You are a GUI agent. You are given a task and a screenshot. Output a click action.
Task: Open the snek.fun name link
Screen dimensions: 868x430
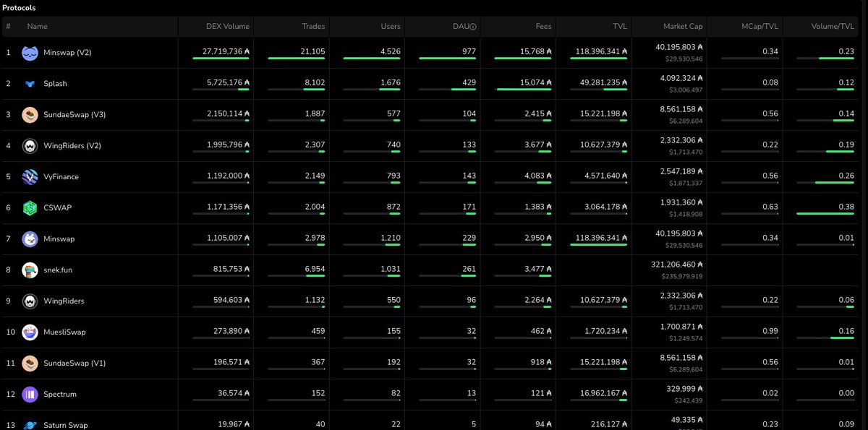coord(58,270)
